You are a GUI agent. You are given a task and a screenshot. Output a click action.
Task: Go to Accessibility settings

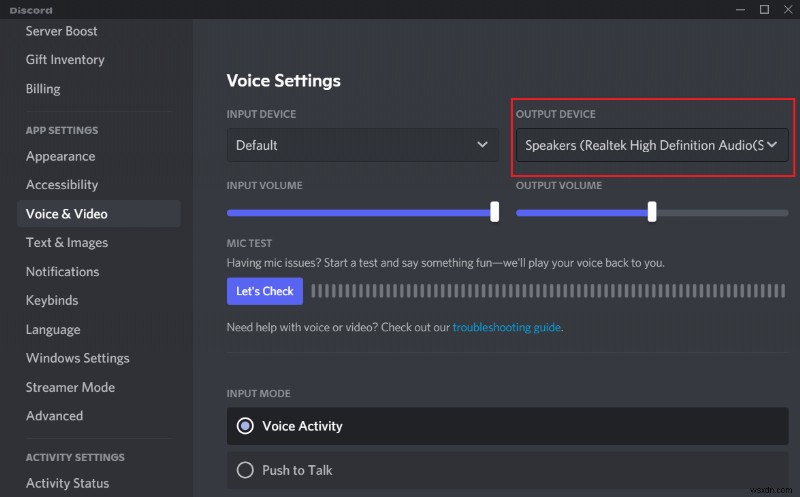point(62,185)
